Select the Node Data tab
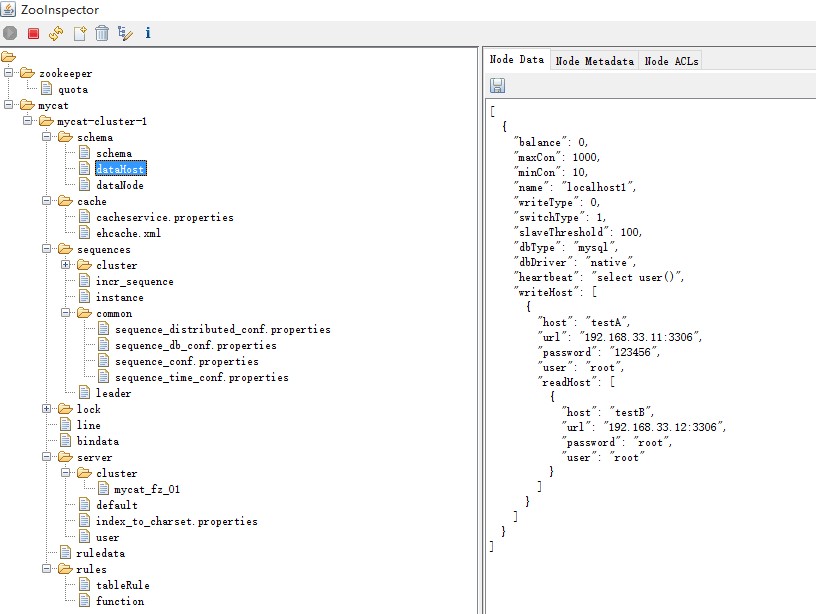The image size is (816, 614). [x=516, y=60]
